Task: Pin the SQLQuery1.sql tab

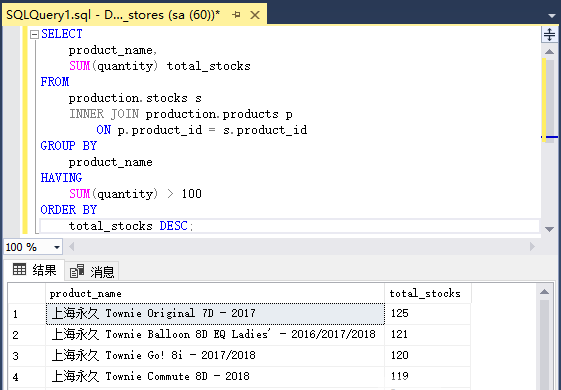Action: tap(236, 15)
